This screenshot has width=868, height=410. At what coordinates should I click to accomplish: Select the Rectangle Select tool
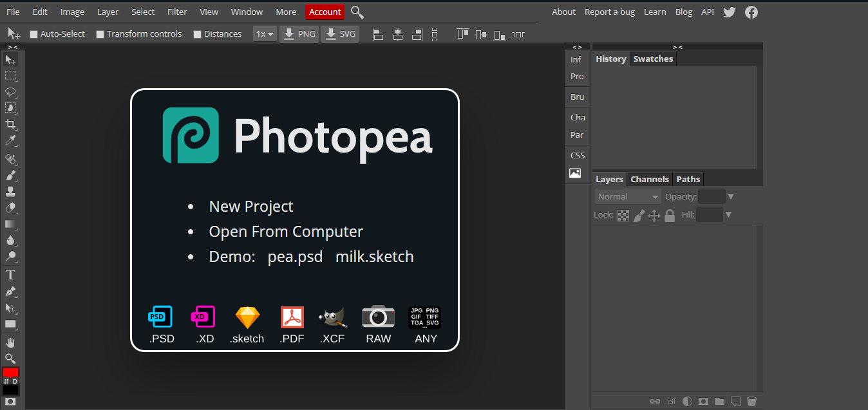(x=10, y=76)
